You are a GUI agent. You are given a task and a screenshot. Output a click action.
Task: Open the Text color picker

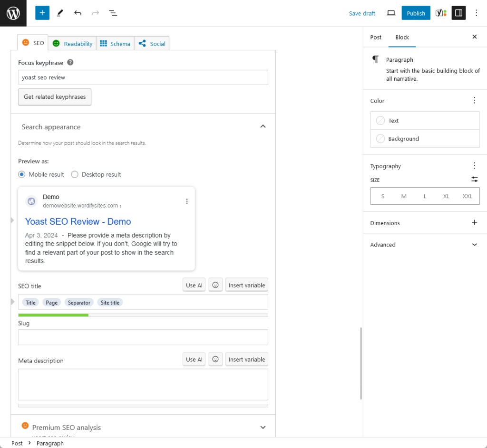coord(425,120)
